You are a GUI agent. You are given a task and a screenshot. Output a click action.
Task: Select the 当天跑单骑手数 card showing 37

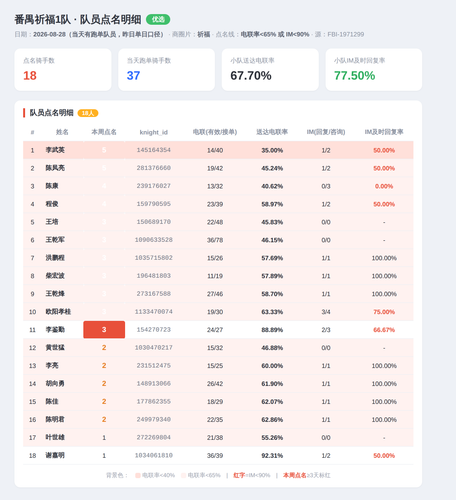[x=167, y=70]
